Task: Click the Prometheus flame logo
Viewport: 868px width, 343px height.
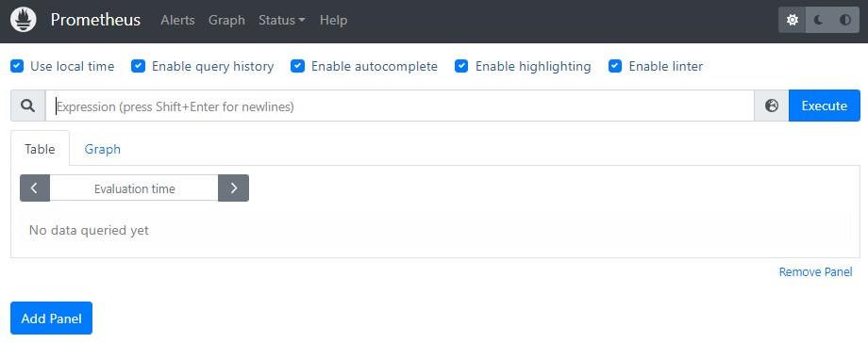Action: pos(24,21)
